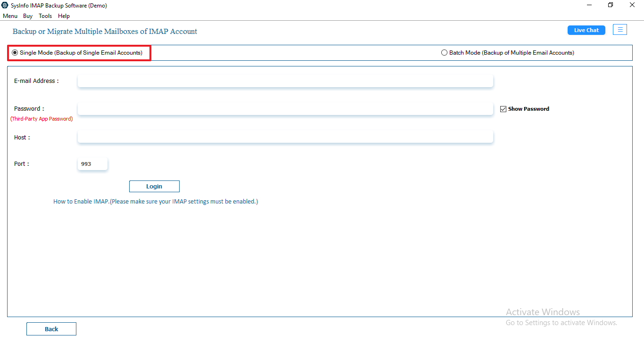Screen dimensions: 644x343
Task: Click the Login button
Action: pyautogui.click(x=154, y=187)
